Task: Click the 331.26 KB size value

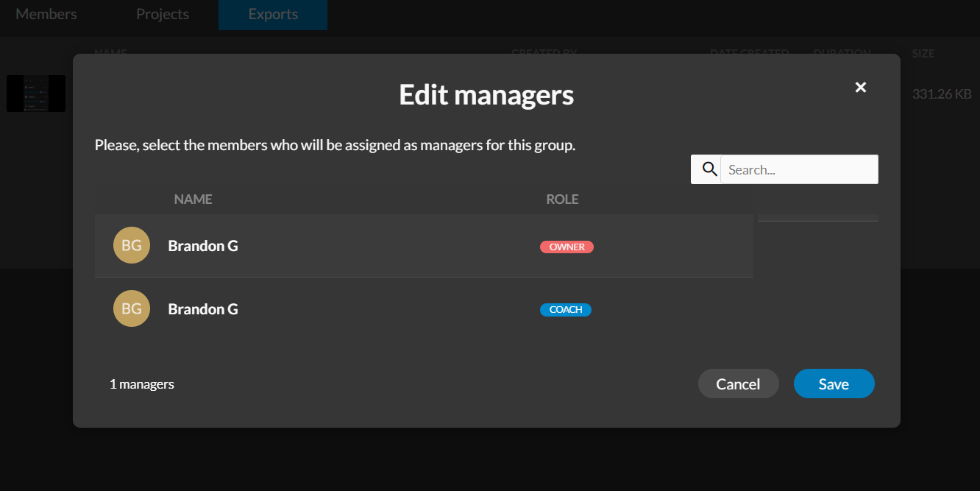Action: coord(942,93)
